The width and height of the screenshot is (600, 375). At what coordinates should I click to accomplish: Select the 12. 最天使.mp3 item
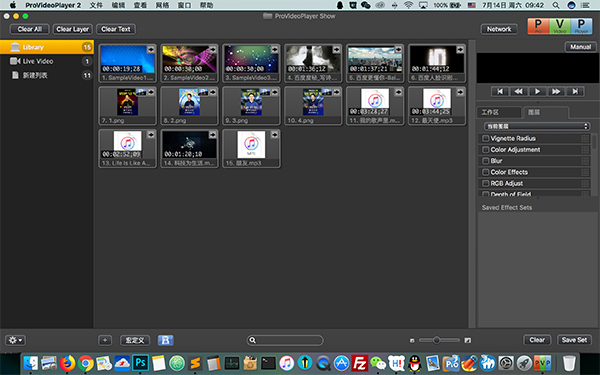[437, 106]
